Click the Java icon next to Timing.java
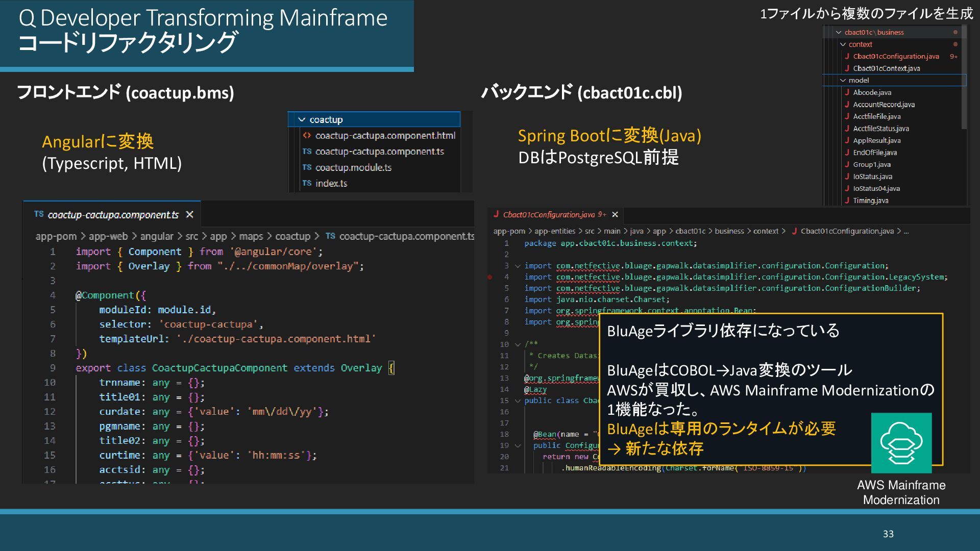The width and height of the screenshot is (980, 551). click(847, 201)
